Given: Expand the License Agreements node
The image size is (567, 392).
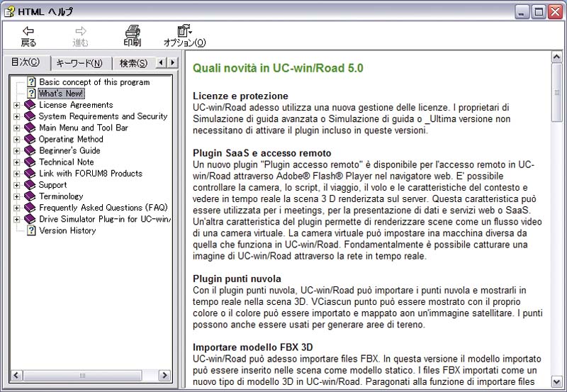Looking at the screenshot, I should click(x=16, y=105).
